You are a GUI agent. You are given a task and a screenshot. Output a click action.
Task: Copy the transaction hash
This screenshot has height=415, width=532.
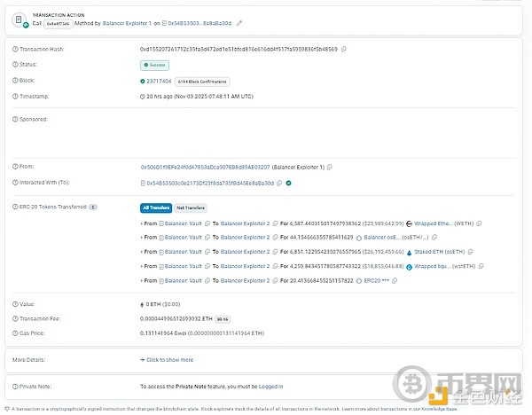(344, 49)
